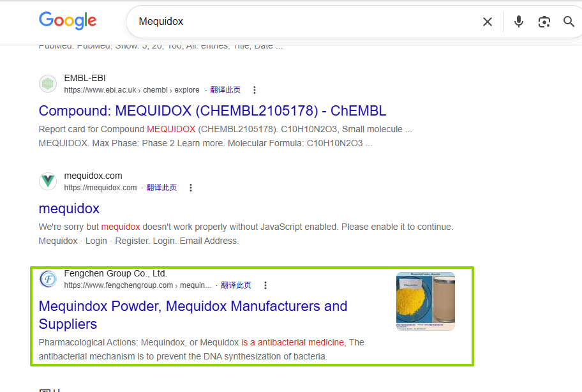
Task: Click the fengchengroup.com URL text
Action: click(137, 285)
